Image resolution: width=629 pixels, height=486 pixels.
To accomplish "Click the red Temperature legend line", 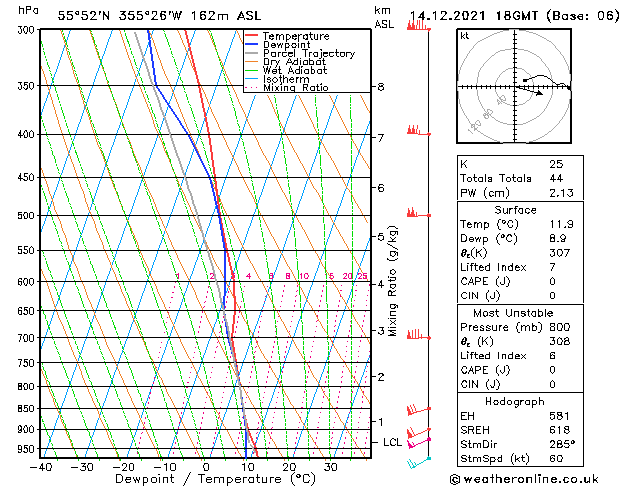I will tap(252, 37).
